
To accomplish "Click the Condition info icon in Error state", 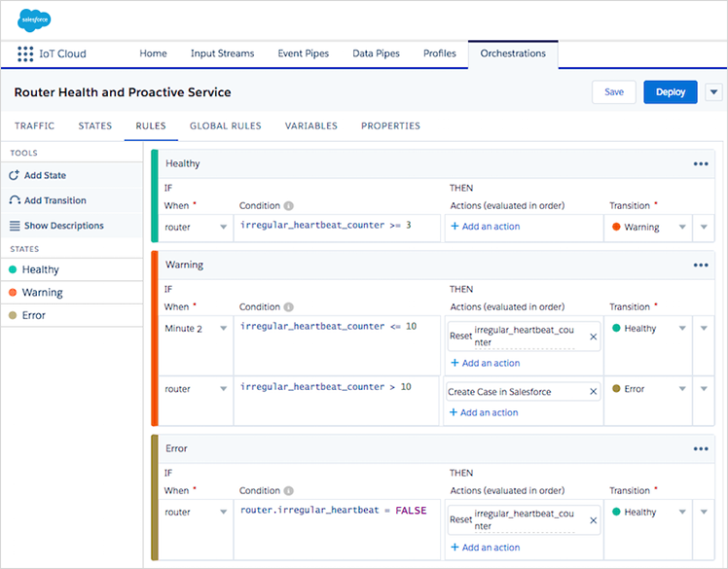I will pyautogui.click(x=288, y=490).
